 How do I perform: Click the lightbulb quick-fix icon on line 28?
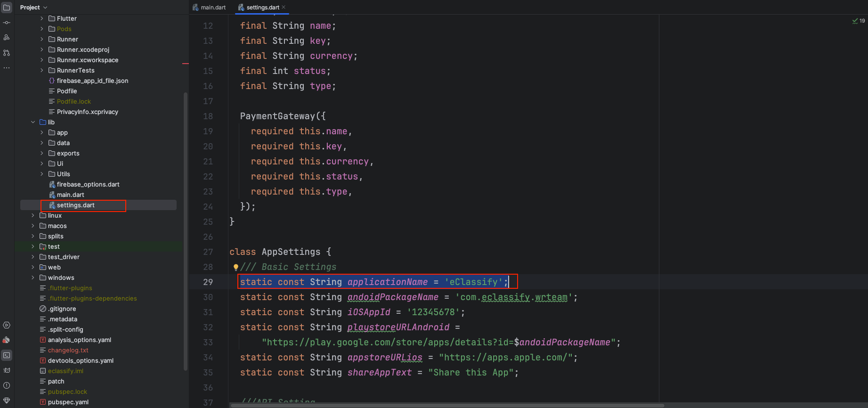[x=235, y=267]
